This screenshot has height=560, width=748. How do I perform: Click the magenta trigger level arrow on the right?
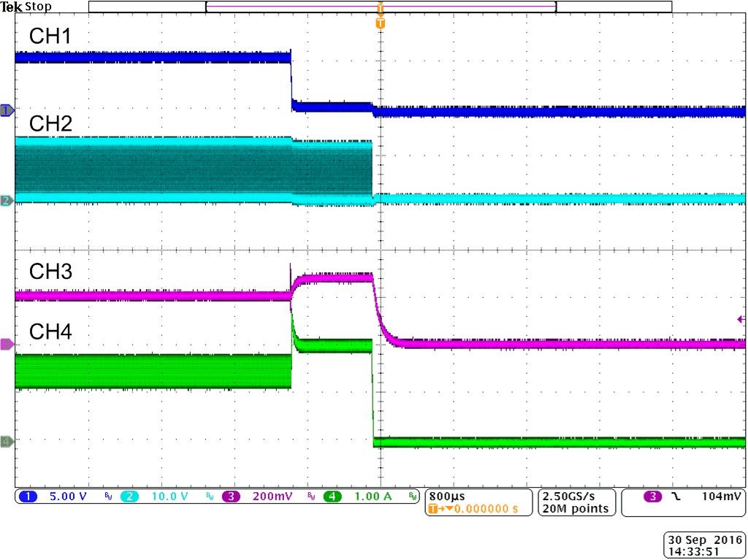(x=741, y=319)
